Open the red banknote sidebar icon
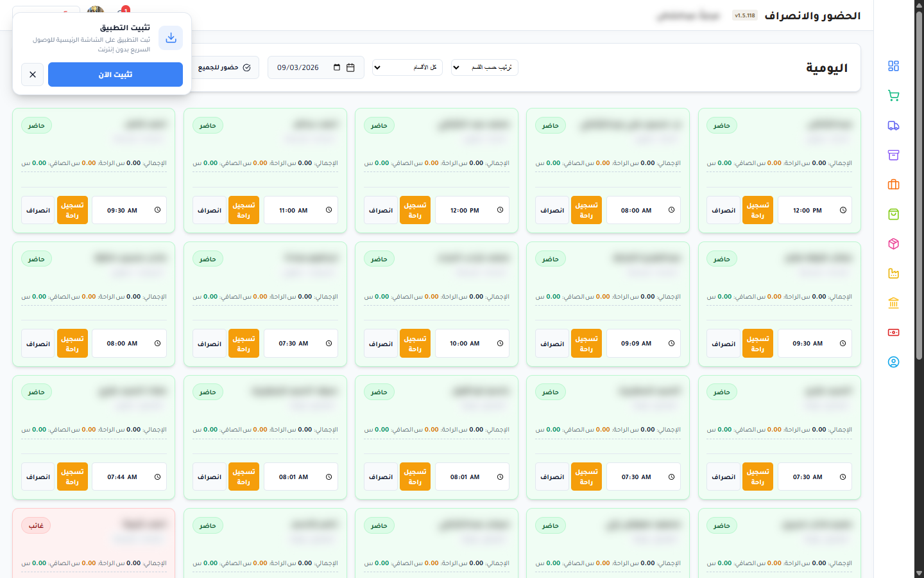Screen dimensions: 924x578 pos(893,332)
